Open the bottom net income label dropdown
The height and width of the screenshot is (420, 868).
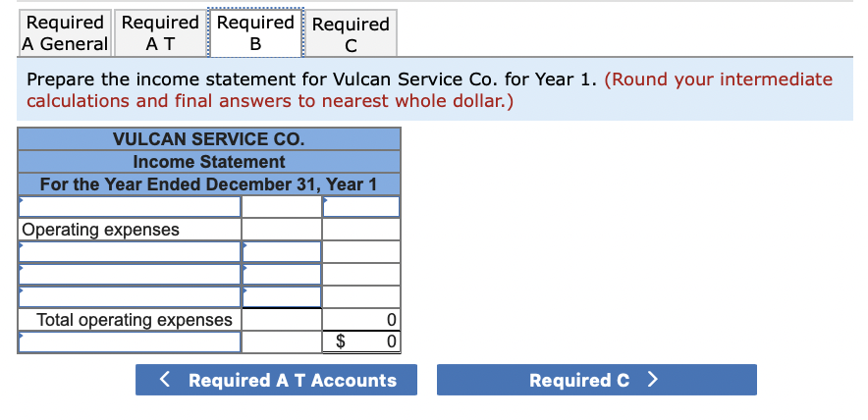130,341
